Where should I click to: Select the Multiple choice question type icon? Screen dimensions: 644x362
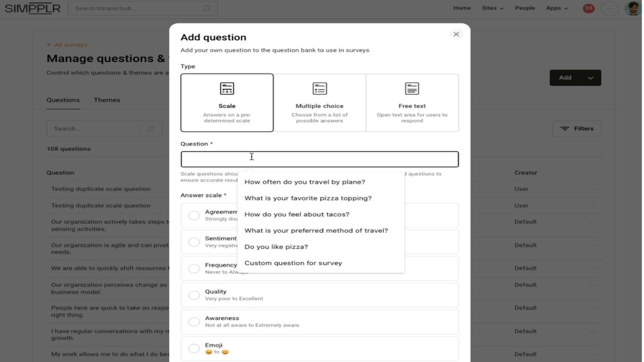coord(319,88)
